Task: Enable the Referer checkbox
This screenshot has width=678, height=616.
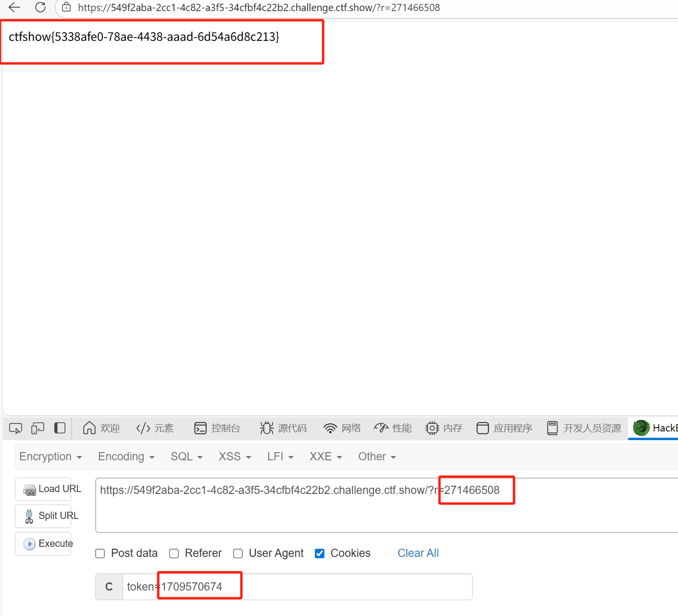Action: tap(174, 554)
